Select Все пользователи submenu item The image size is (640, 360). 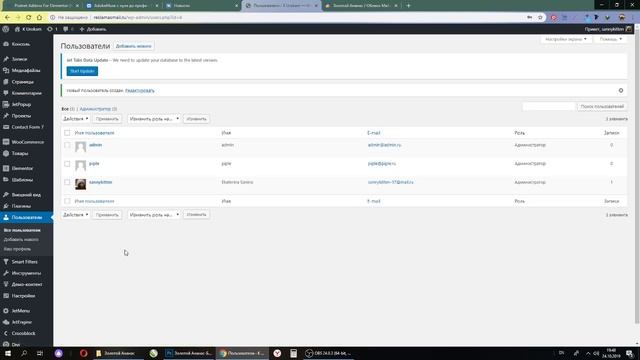point(22,230)
